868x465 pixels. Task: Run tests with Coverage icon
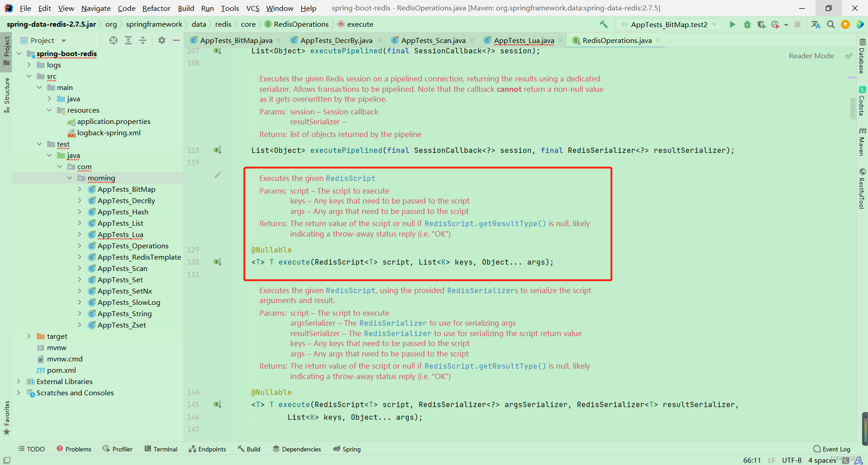click(761, 25)
